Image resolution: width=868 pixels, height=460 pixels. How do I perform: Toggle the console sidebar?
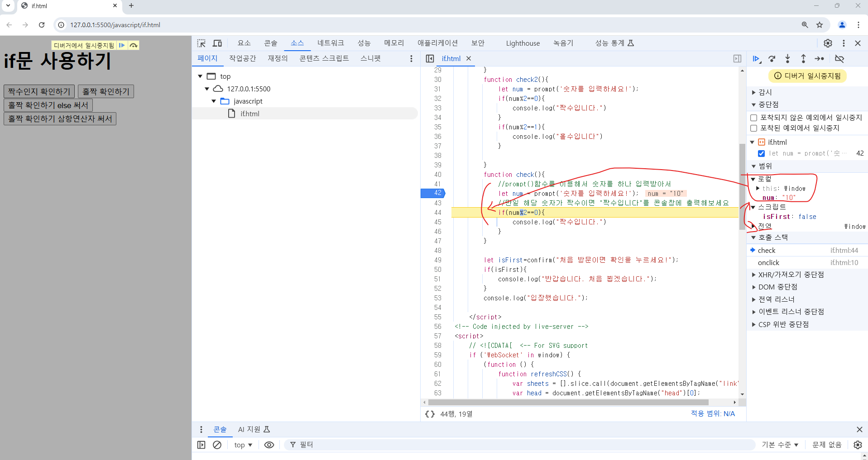click(201, 445)
